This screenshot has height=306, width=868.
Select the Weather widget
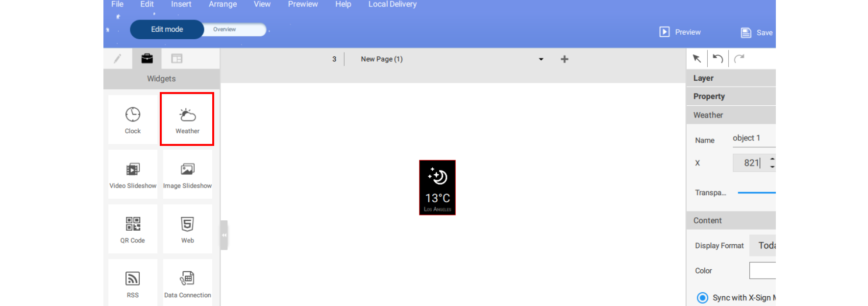187,119
